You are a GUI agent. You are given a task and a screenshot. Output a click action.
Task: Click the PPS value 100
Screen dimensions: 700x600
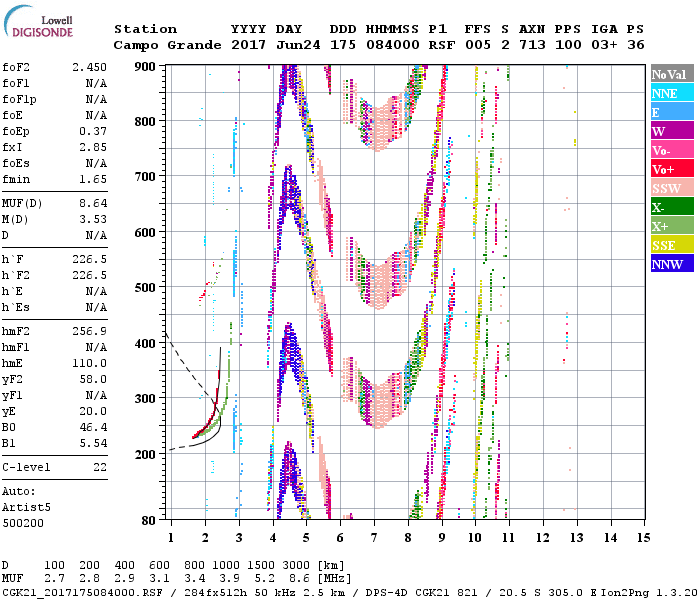pyautogui.click(x=568, y=45)
